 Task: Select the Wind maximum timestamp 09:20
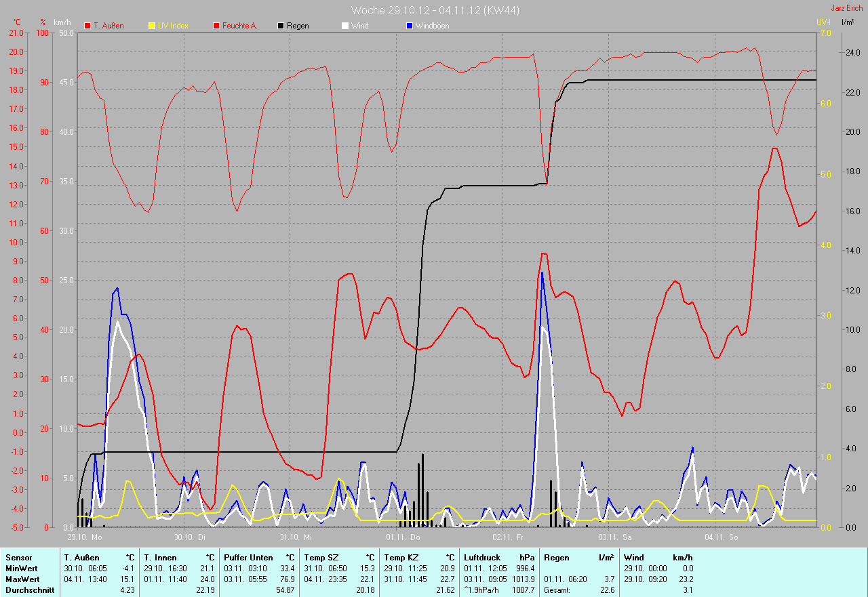[657, 579]
